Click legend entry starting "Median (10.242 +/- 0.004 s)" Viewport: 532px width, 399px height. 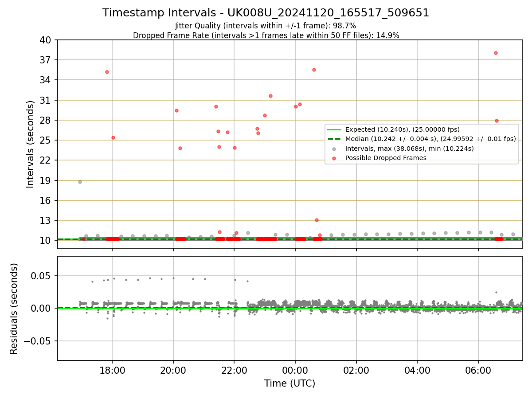pyautogui.click(x=430, y=139)
